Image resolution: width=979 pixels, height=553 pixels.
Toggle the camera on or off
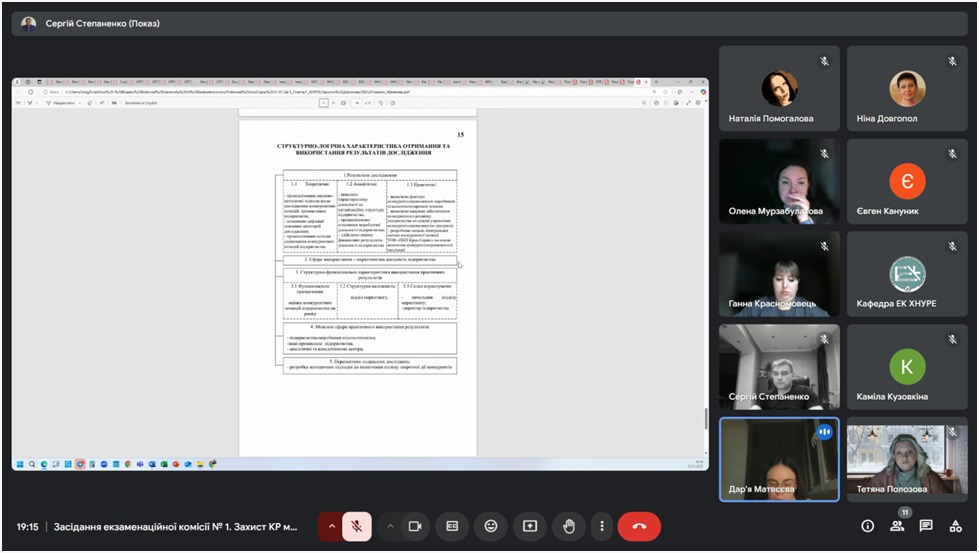point(414,526)
